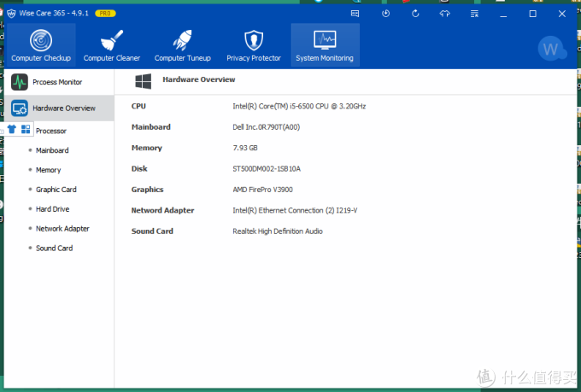Click the blue shirt floating icon
The width and height of the screenshot is (581, 392).
point(12,129)
